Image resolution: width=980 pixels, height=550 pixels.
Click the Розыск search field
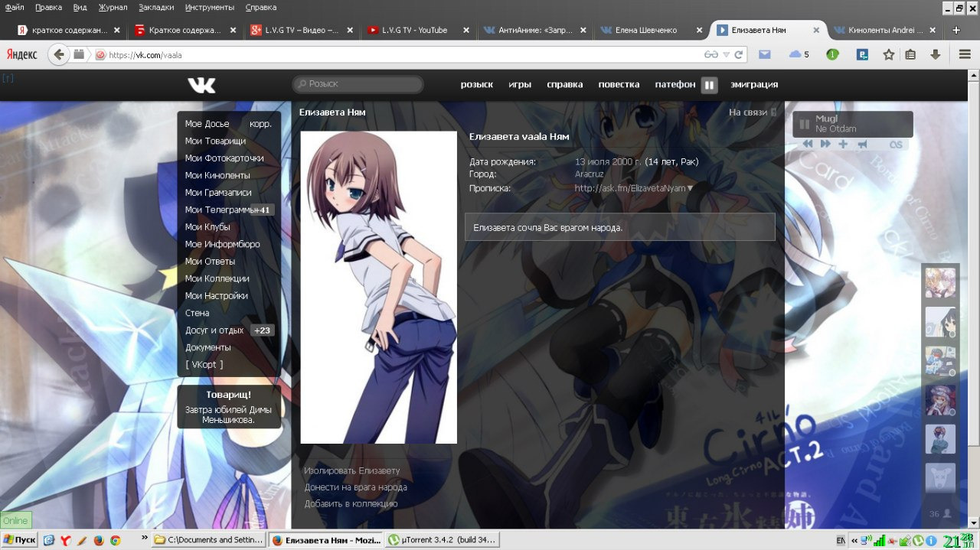click(x=358, y=84)
